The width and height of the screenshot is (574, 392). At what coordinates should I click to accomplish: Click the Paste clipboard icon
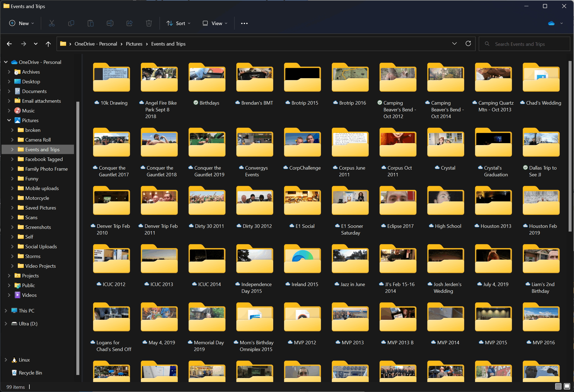tap(91, 23)
